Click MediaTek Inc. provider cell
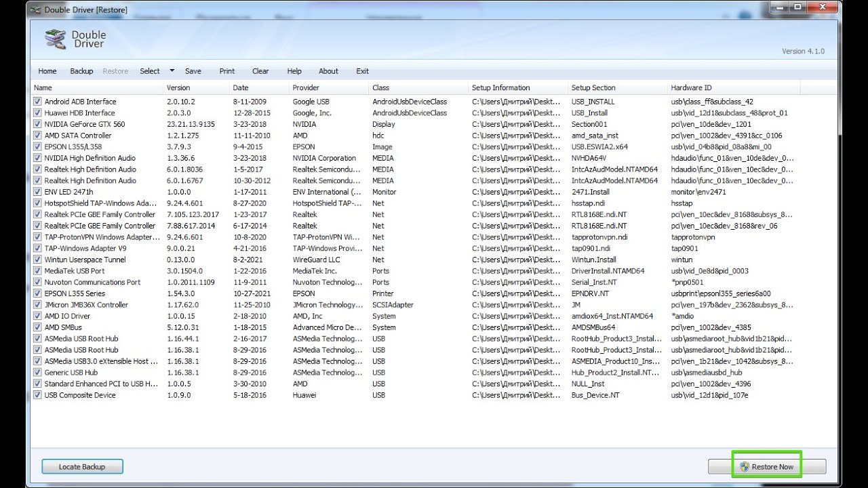The image size is (868, 488). 315,271
